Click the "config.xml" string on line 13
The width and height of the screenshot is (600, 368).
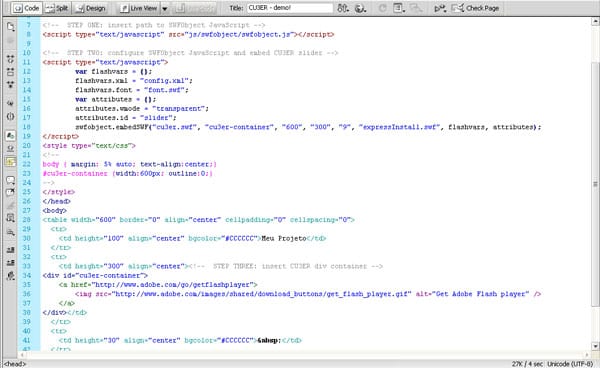(164, 81)
